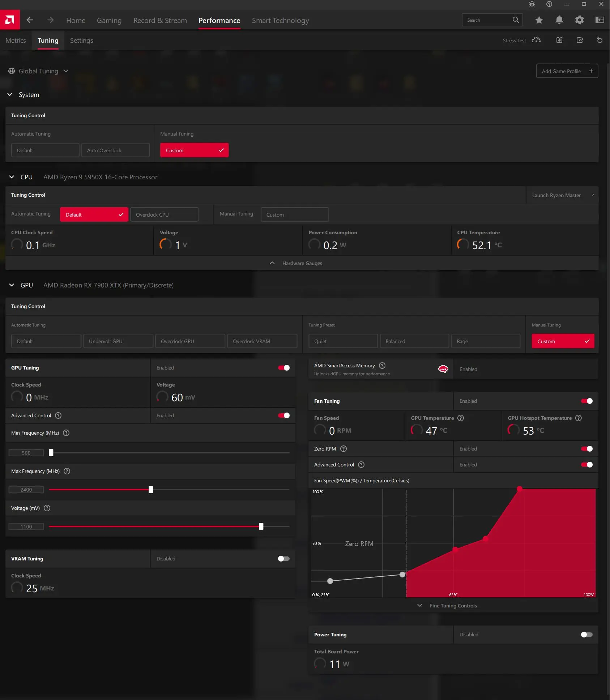Open favorites star icon in header

click(x=539, y=20)
